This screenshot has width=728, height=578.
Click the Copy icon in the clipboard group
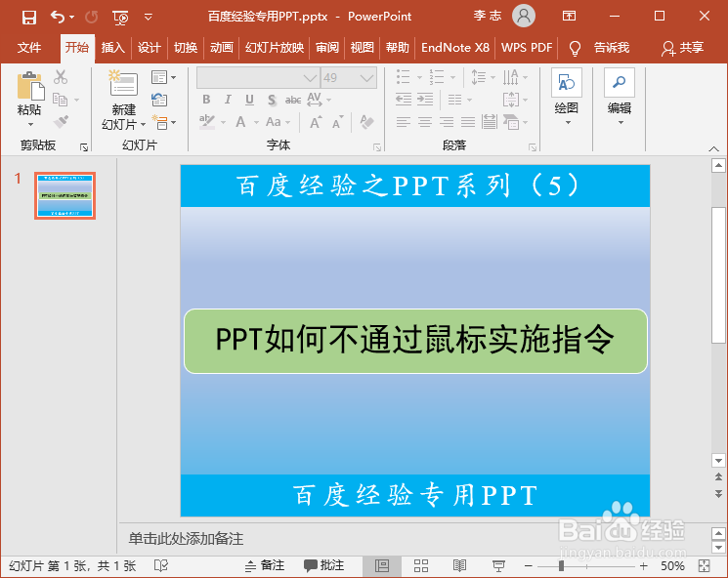pyautogui.click(x=61, y=100)
